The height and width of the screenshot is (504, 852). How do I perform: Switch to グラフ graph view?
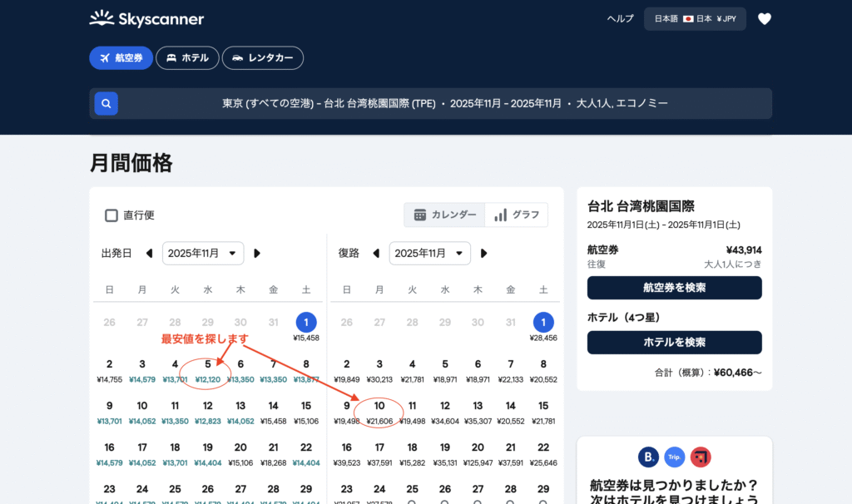(517, 215)
